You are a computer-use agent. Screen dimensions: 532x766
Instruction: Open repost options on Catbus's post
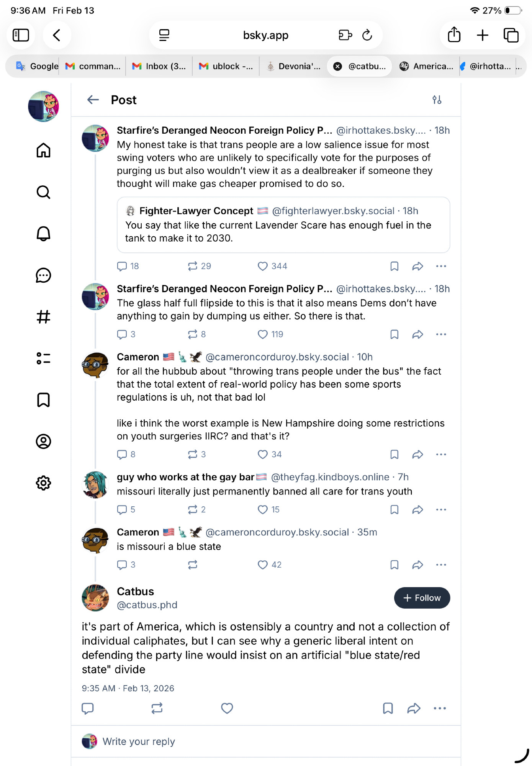pyautogui.click(x=157, y=708)
